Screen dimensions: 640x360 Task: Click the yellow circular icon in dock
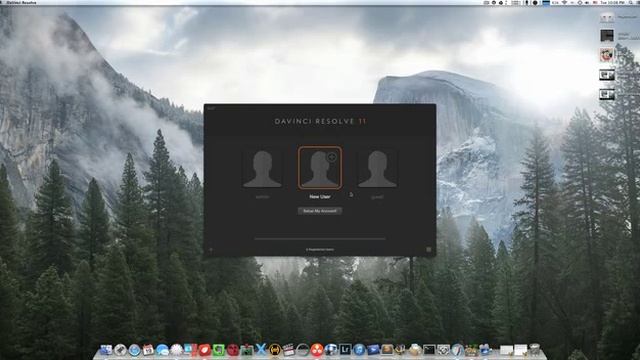pos(275,350)
